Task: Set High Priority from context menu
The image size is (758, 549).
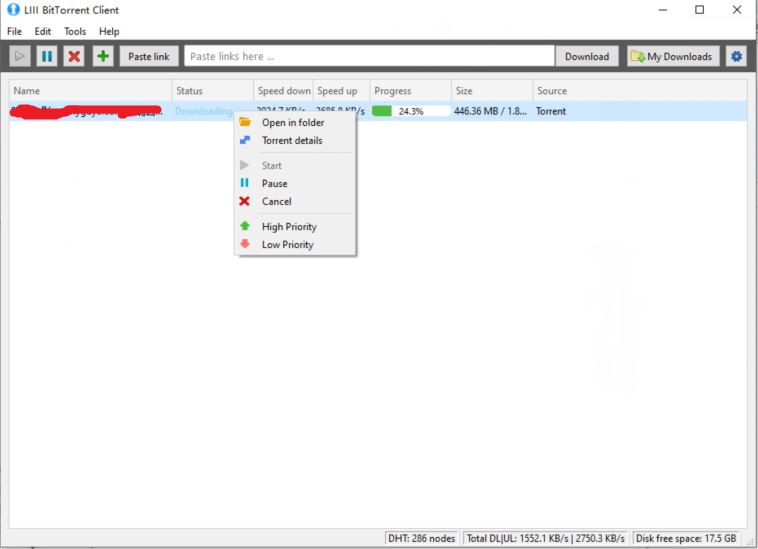Action: (x=295, y=227)
